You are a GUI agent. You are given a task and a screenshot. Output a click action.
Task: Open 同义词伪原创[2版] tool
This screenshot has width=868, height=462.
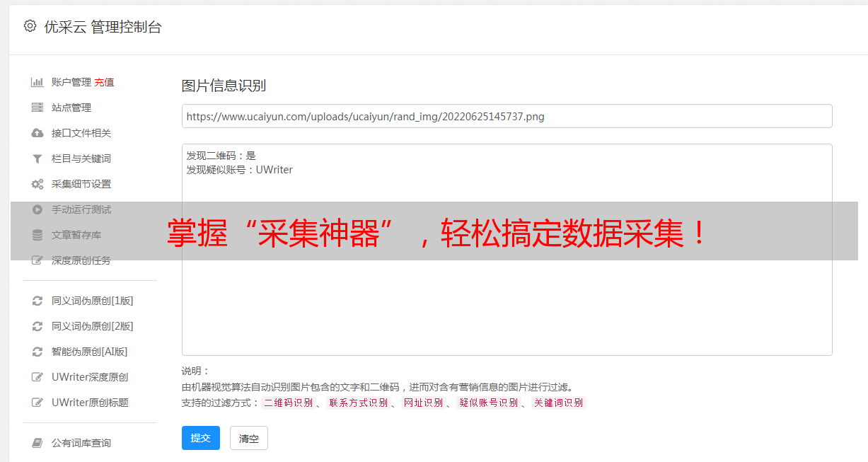(93, 326)
